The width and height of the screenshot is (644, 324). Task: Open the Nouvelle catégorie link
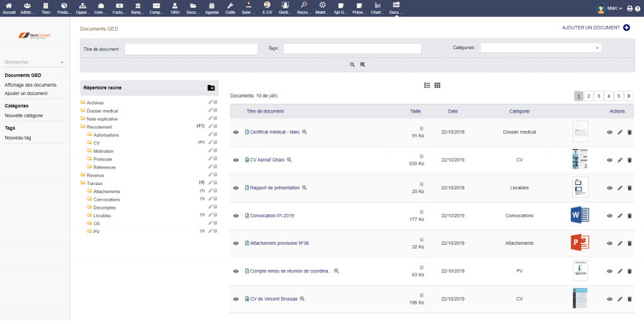pos(24,115)
